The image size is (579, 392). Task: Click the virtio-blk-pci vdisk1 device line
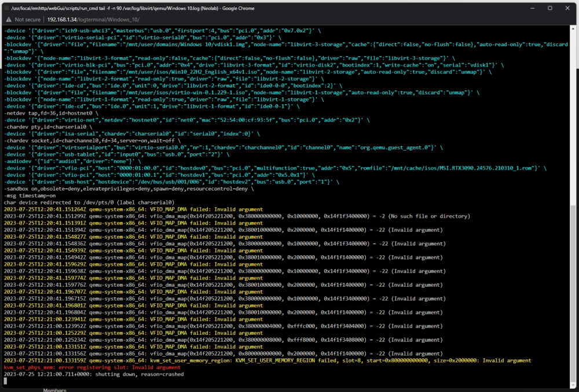point(254,65)
